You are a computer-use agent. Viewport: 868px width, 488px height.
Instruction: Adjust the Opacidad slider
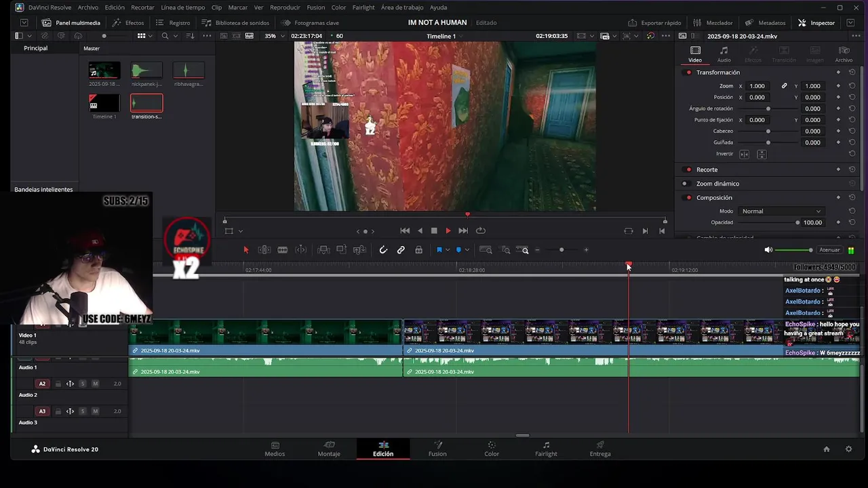[768, 222]
